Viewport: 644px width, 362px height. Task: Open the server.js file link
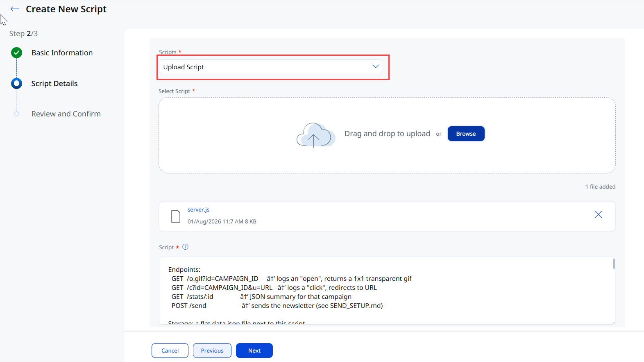(x=198, y=209)
